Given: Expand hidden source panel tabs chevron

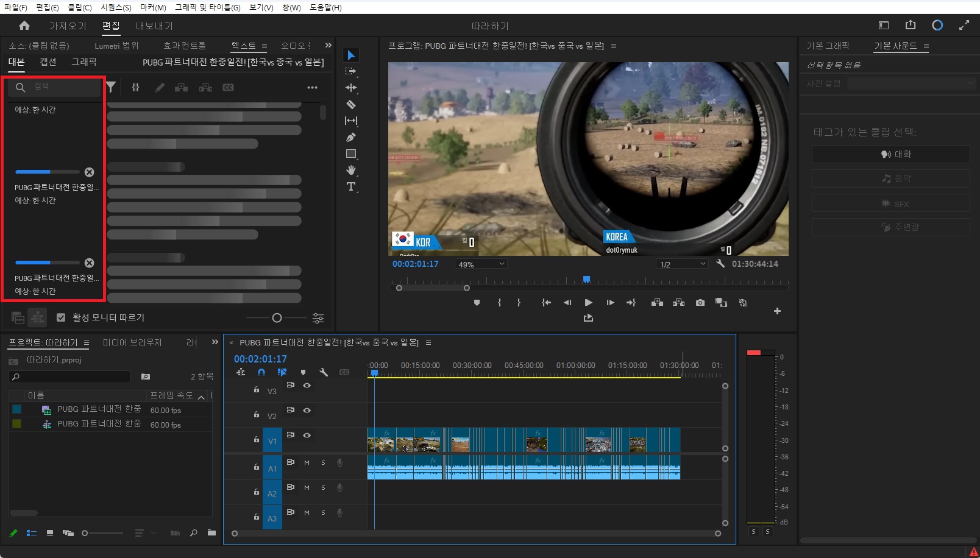Looking at the screenshot, I should click(x=328, y=45).
